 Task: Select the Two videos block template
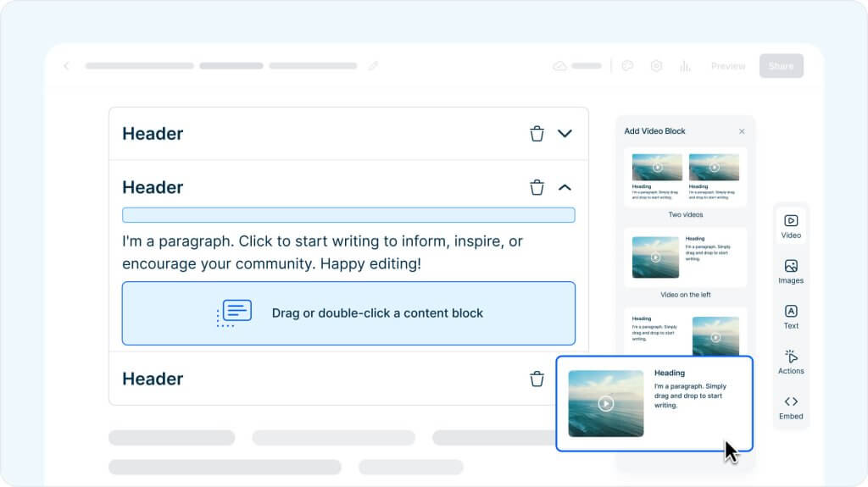point(685,178)
